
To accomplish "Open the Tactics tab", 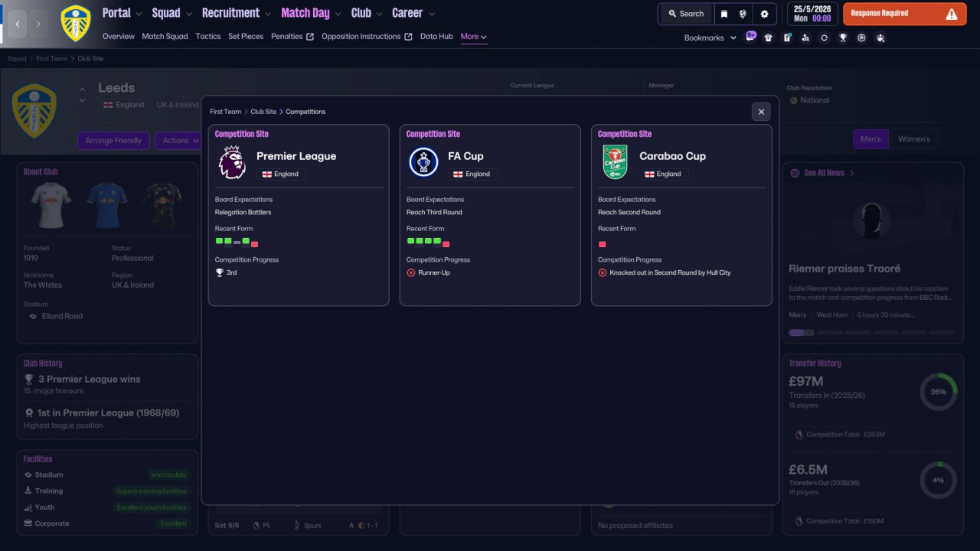I will pyautogui.click(x=208, y=37).
